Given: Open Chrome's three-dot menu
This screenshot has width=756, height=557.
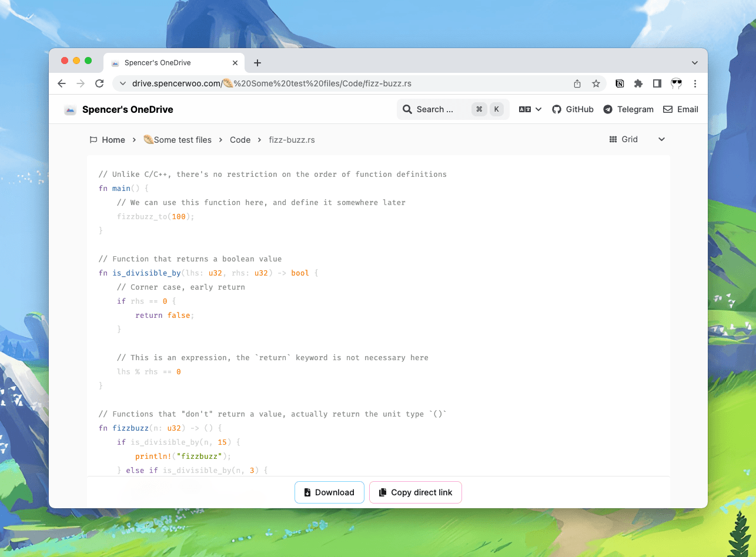Looking at the screenshot, I should tap(695, 83).
